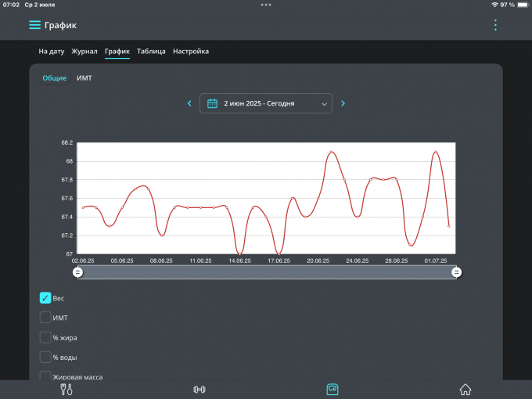Open the scale weight section
532x399 pixels.
[x=332, y=389]
